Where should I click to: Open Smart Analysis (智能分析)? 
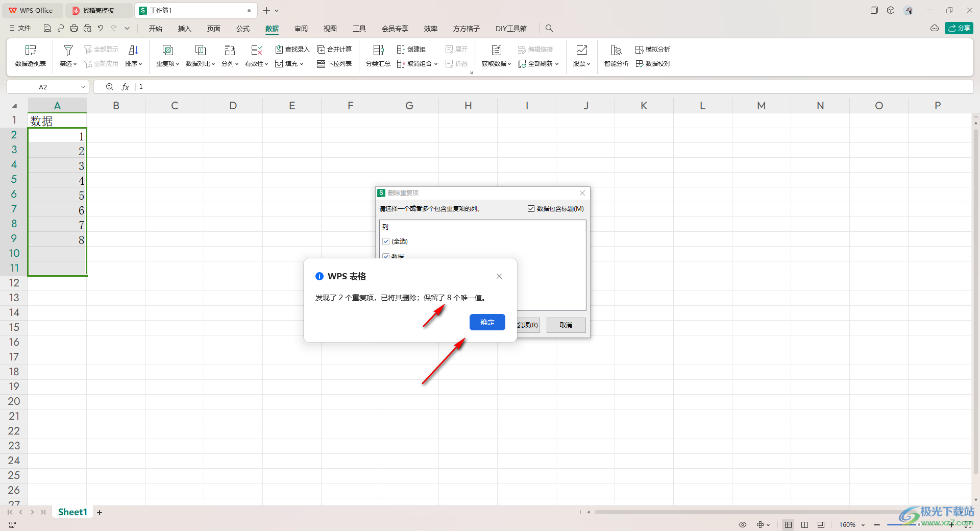click(616, 56)
